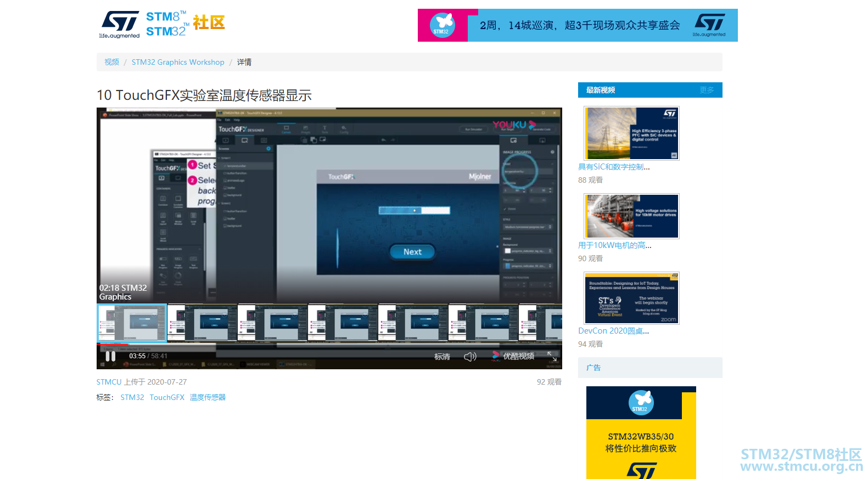Click the 最新视频 section heading

(601, 90)
